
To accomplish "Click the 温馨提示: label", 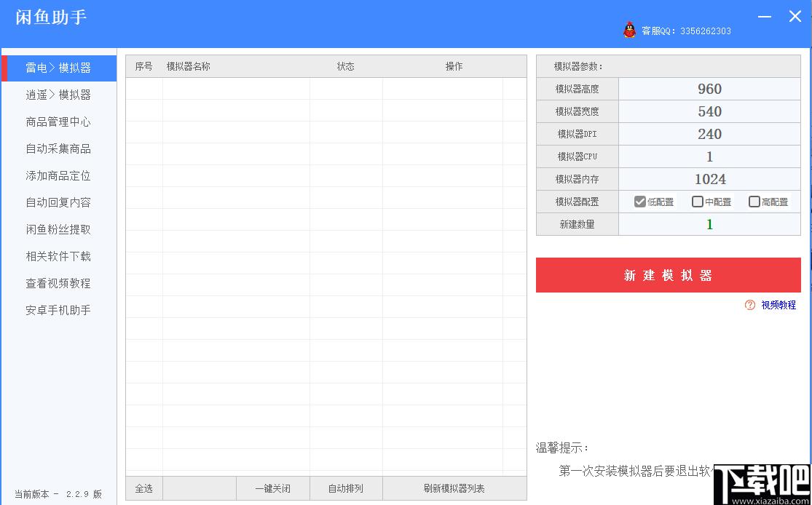I will point(562,448).
